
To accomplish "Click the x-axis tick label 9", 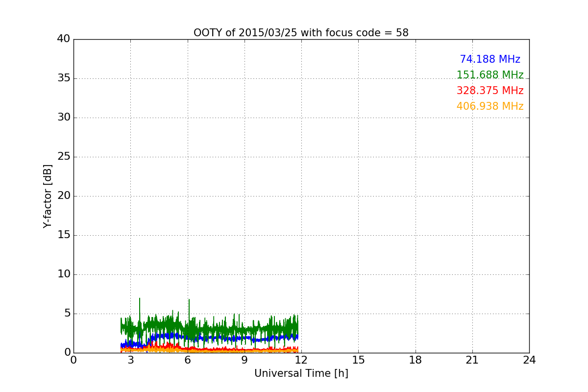I will click(x=245, y=360).
